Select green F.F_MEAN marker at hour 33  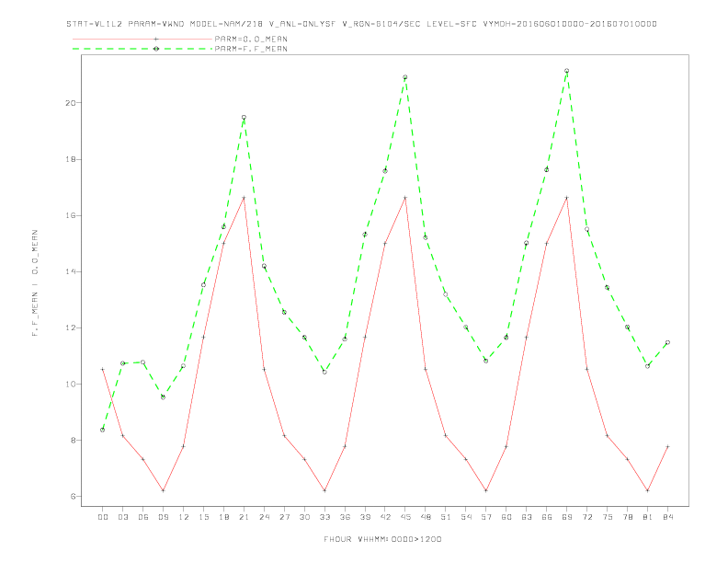[324, 372]
